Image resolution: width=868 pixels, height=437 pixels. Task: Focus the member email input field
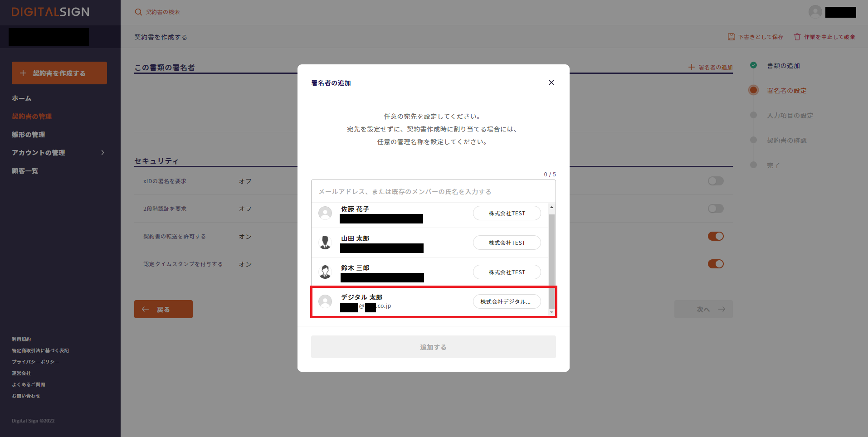[x=433, y=192]
